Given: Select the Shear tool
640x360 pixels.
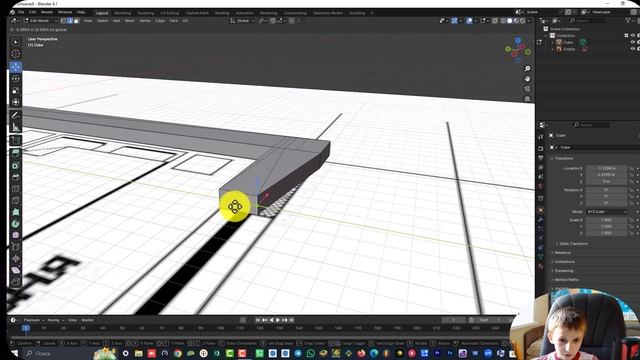Looking at the screenshot, I should pyautogui.click(x=16, y=270).
